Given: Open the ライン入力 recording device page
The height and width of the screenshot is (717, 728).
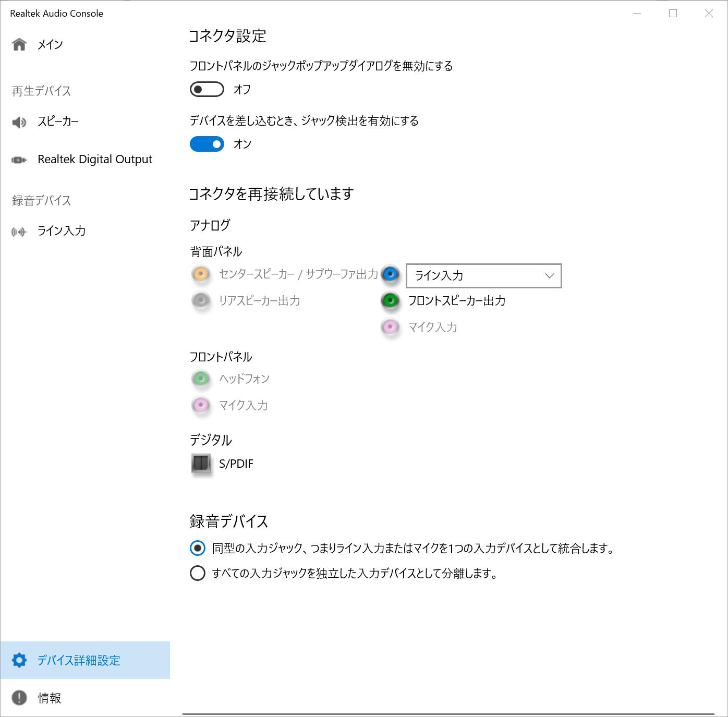Looking at the screenshot, I should point(85,231).
